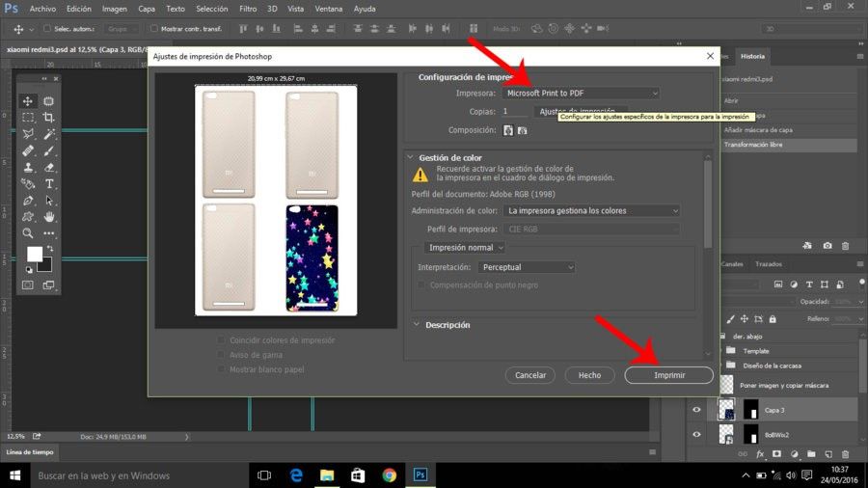Collapse the Gestión de color section

coord(411,158)
